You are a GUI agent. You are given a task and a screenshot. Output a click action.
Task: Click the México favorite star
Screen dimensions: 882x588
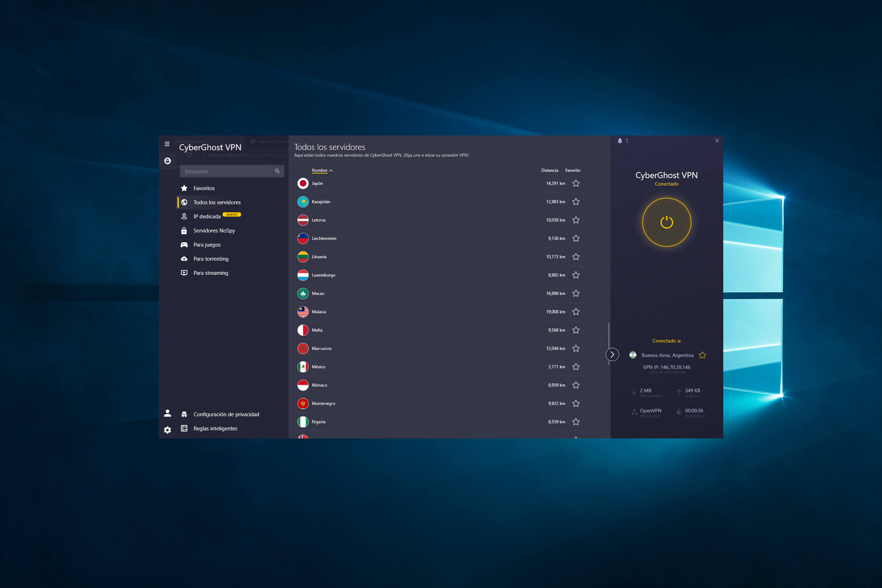pos(576,367)
